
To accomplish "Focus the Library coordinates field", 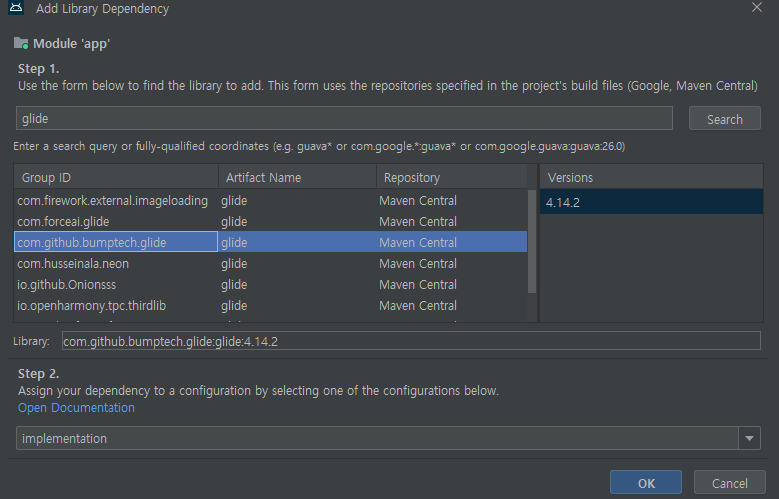I will point(411,341).
